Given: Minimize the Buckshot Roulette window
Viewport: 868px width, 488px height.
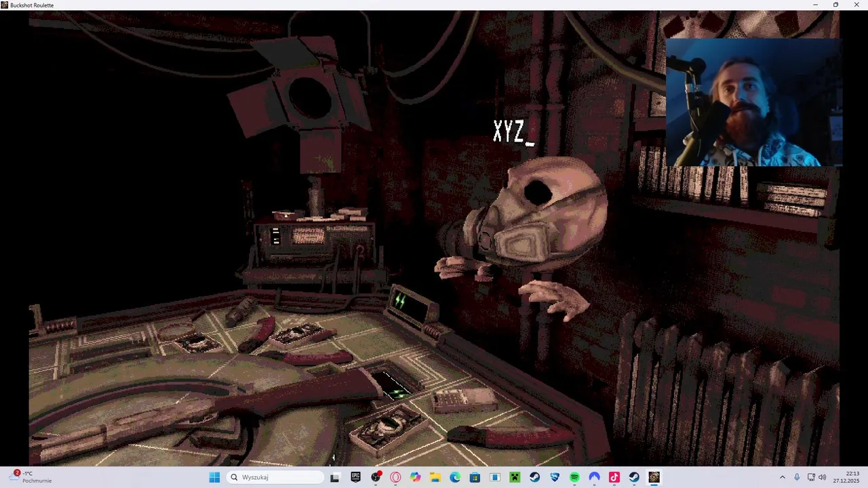Looking at the screenshot, I should [x=815, y=5].
